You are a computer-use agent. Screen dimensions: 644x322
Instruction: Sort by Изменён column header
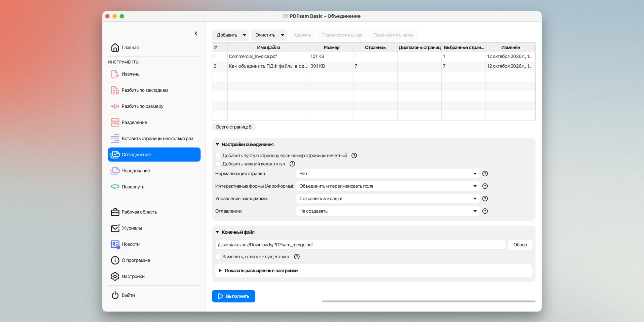tap(510, 47)
